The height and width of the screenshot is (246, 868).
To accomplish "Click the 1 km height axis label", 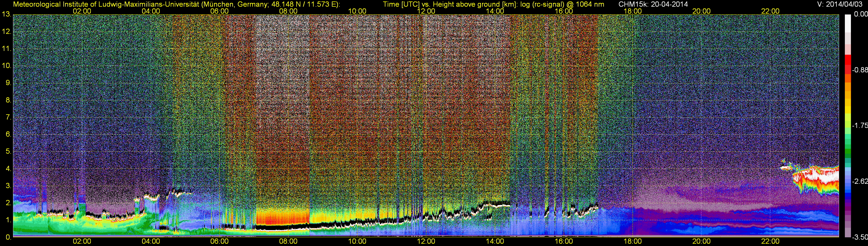I will tap(8, 220).
